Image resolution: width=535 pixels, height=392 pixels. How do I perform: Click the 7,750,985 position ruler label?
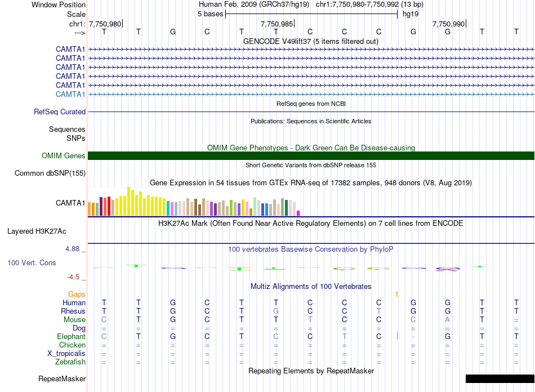[x=277, y=24]
